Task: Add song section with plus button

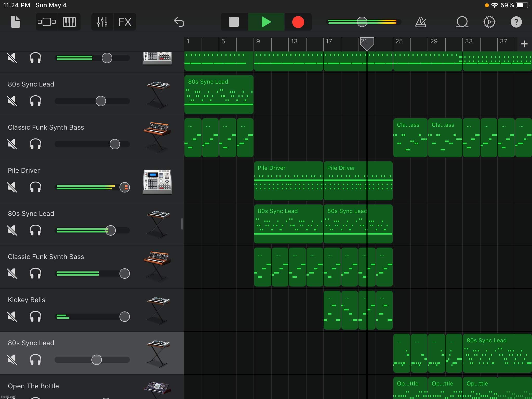Action: 524,44
